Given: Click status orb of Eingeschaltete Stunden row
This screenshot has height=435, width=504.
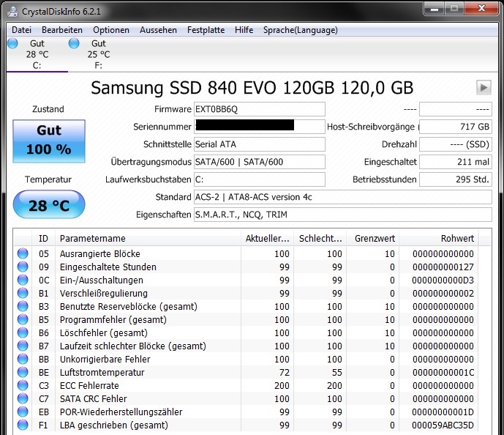Looking at the screenshot, I should pyautogui.click(x=23, y=267).
